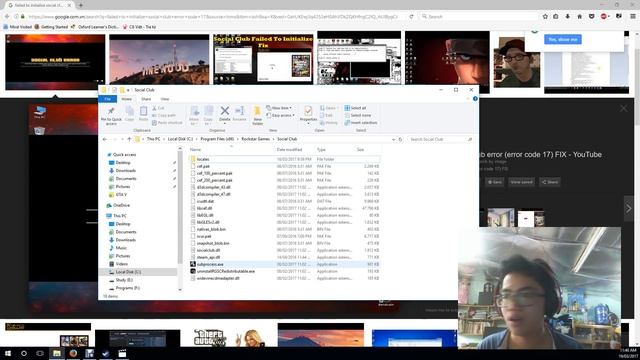Click the Share button in image preview
The image size is (640, 360).
pyautogui.click(x=550, y=182)
